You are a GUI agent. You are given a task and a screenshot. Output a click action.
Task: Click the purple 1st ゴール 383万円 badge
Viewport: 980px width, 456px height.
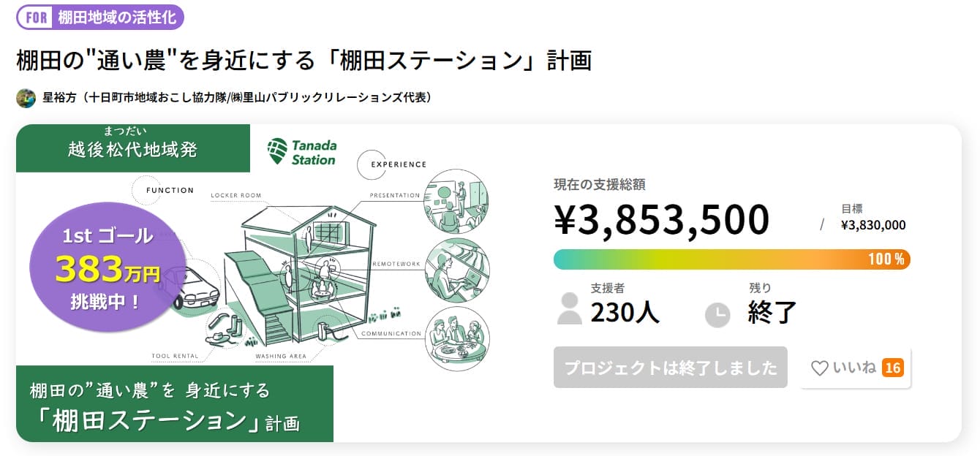click(108, 267)
